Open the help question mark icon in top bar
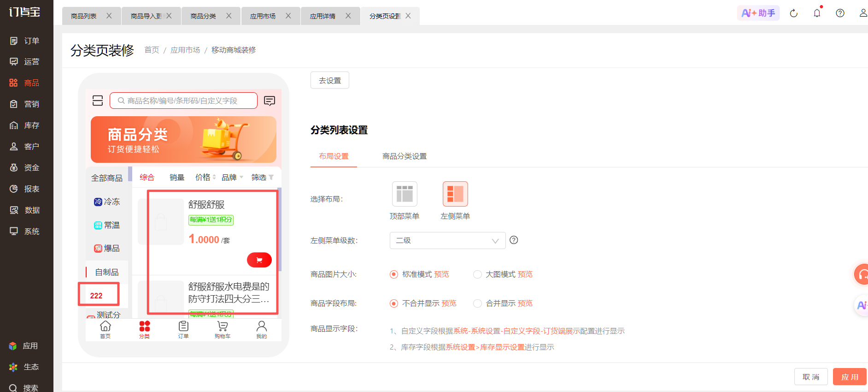The image size is (868, 392). coord(840,13)
